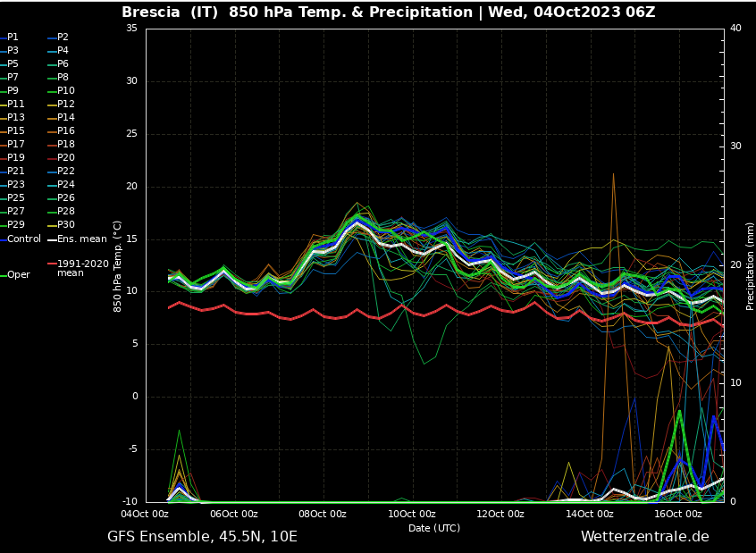
Task: Click the 06Oct 00z axis label
Action: [234, 514]
